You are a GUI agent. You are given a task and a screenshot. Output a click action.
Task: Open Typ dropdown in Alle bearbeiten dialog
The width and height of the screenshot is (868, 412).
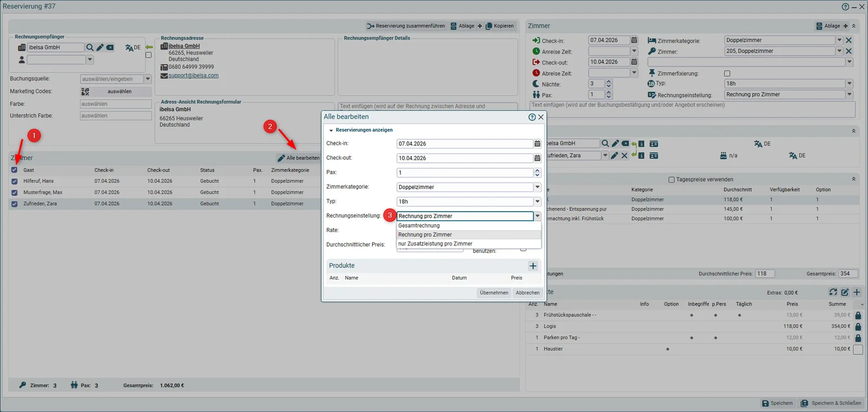point(537,201)
